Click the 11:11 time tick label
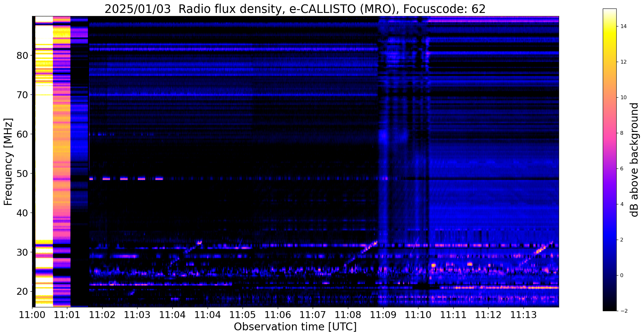Viewport: 644px width, 336px height. (x=453, y=315)
